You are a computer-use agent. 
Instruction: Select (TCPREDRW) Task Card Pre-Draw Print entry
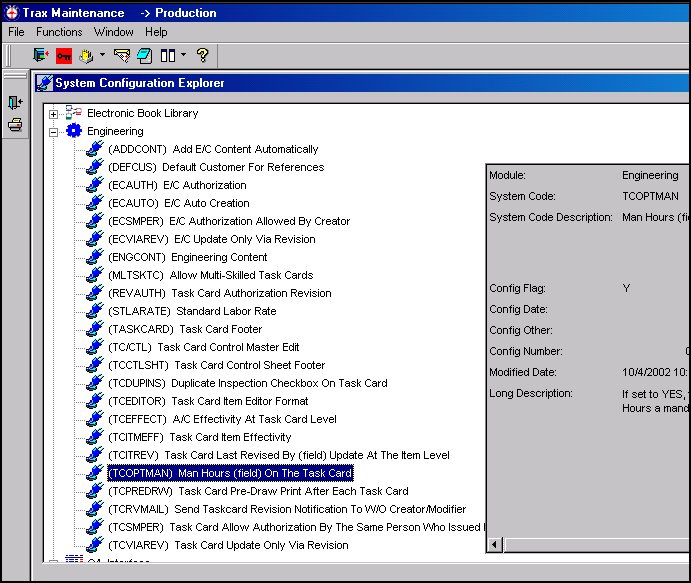[x=258, y=491]
